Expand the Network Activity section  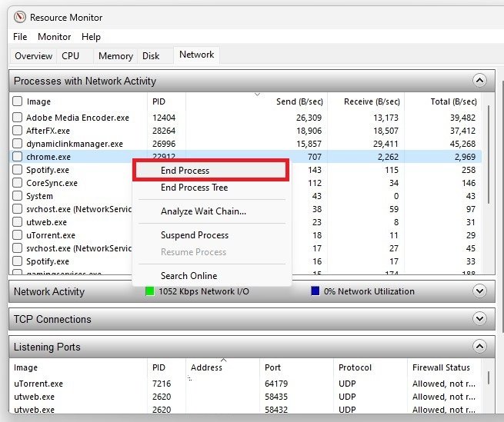(x=479, y=291)
